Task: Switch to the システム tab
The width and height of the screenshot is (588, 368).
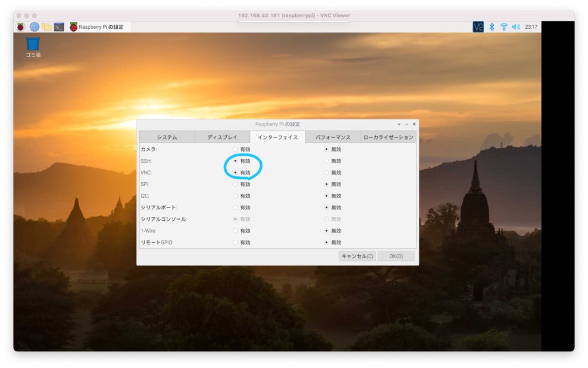Action: coord(167,137)
